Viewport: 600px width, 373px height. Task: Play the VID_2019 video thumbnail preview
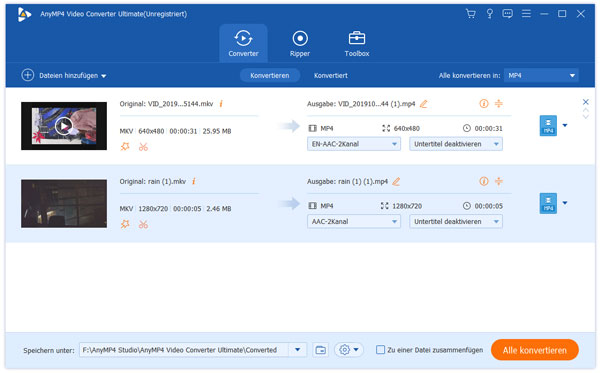pyautogui.click(x=64, y=126)
